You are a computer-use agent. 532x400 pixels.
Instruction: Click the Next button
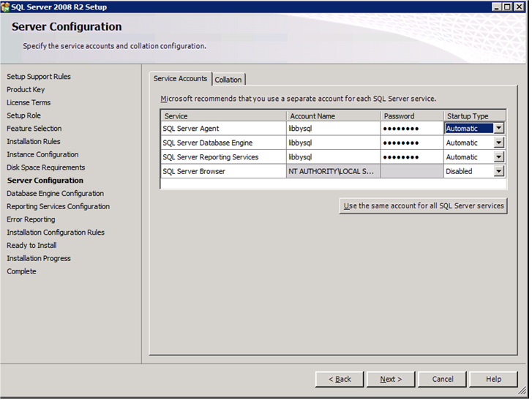tap(390, 379)
